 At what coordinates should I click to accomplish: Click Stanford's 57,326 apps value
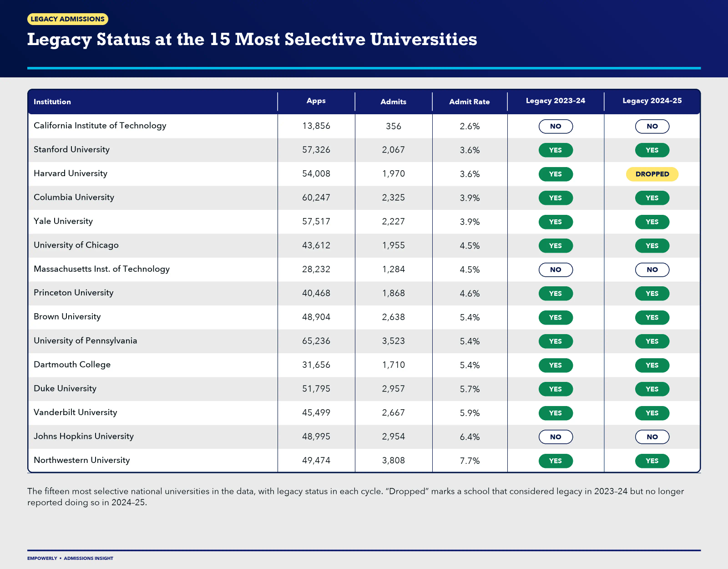316,150
